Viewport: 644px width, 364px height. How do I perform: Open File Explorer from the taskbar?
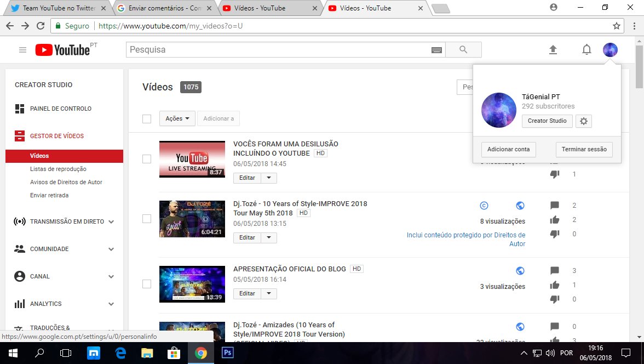pos(147,353)
